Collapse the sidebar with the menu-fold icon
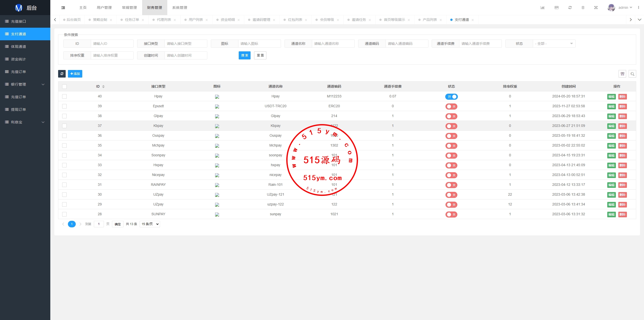This screenshot has width=644, height=320. (x=63, y=8)
